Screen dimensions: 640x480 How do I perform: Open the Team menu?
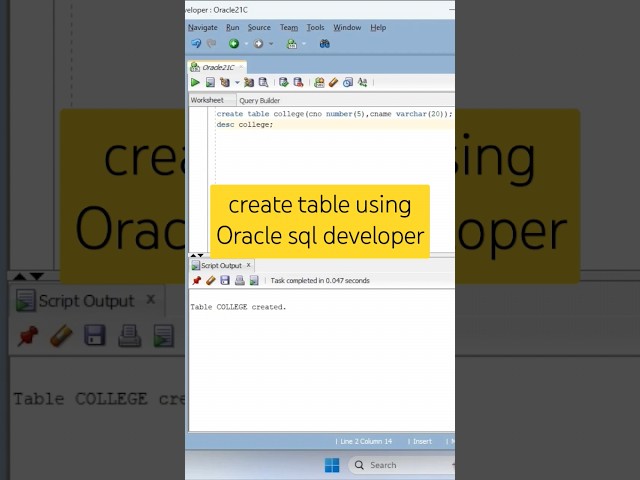point(289,27)
